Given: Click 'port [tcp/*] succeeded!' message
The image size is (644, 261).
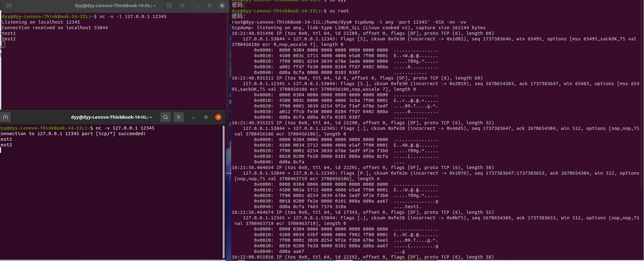Looking at the screenshot, I should (x=114, y=134).
